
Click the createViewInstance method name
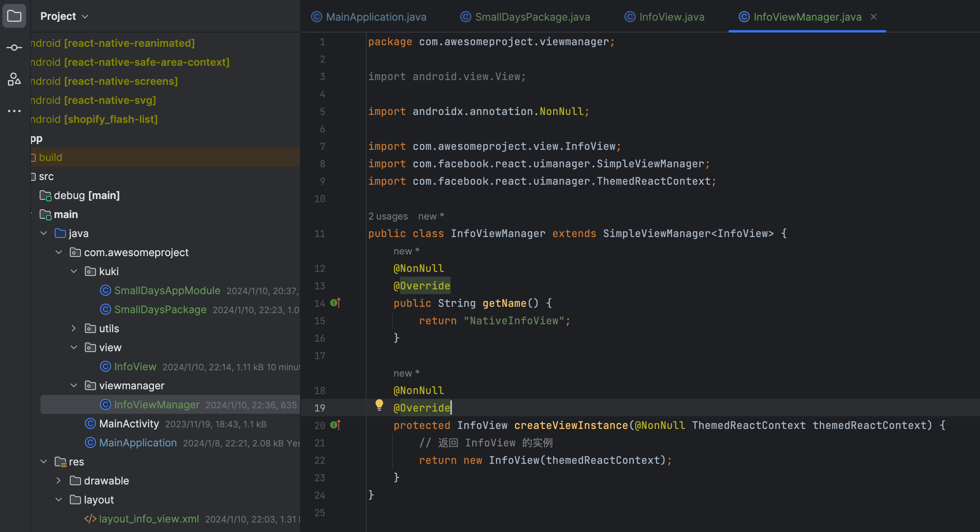(571, 425)
